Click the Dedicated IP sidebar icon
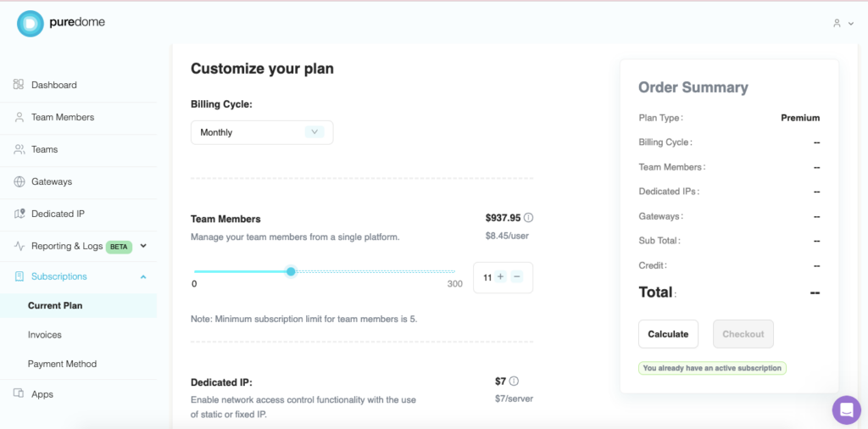Viewport: 868px width, 429px height. point(19,214)
